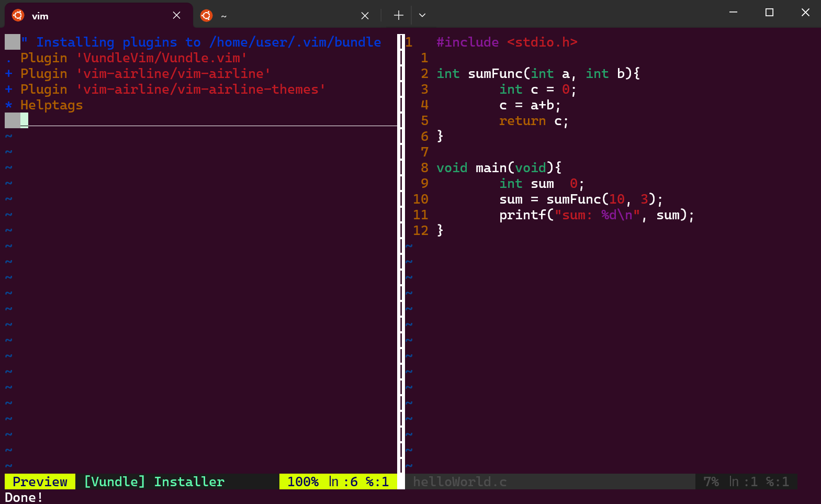Click the '100% ln :6 %:1' position indicator
Viewport: 821px width, 504px height.
coord(338,481)
